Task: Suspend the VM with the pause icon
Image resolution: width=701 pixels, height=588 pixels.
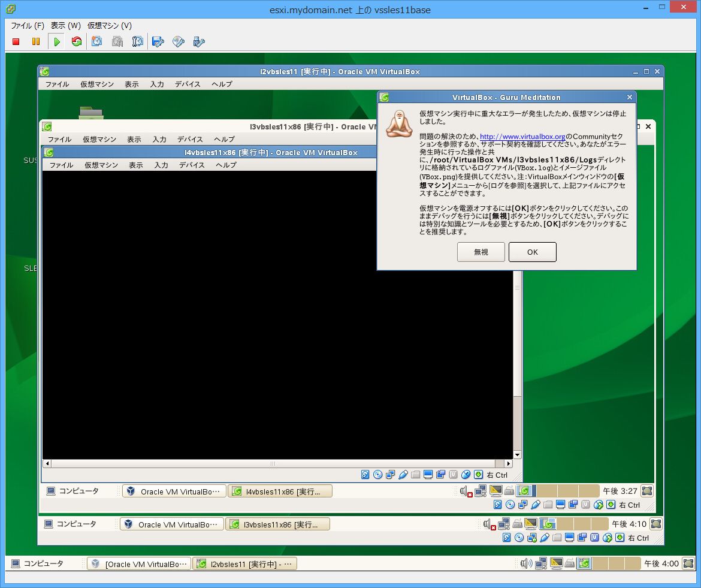Action: click(x=36, y=41)
